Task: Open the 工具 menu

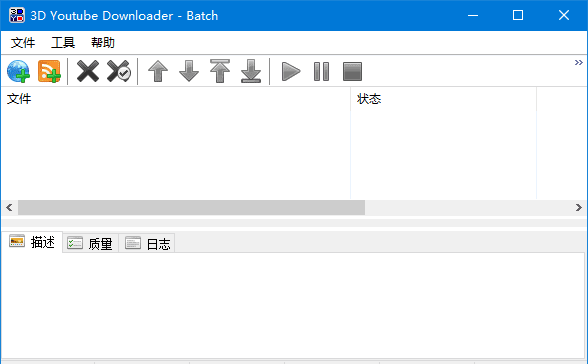Action: point(63,43)
